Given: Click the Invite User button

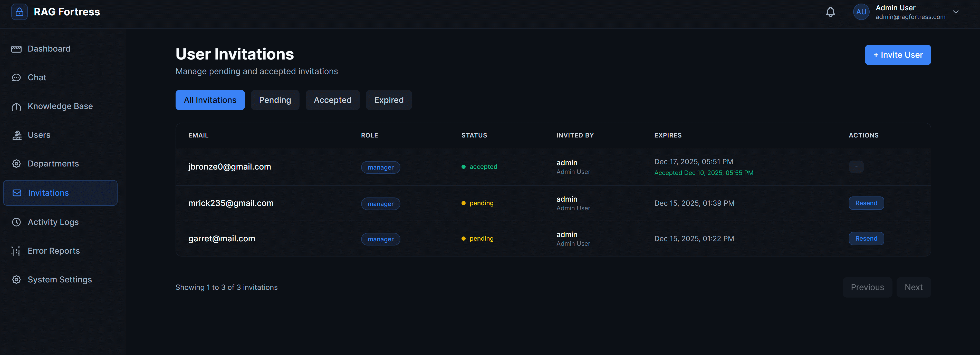Looking at the screenshot, I should (x=897, y=55).
